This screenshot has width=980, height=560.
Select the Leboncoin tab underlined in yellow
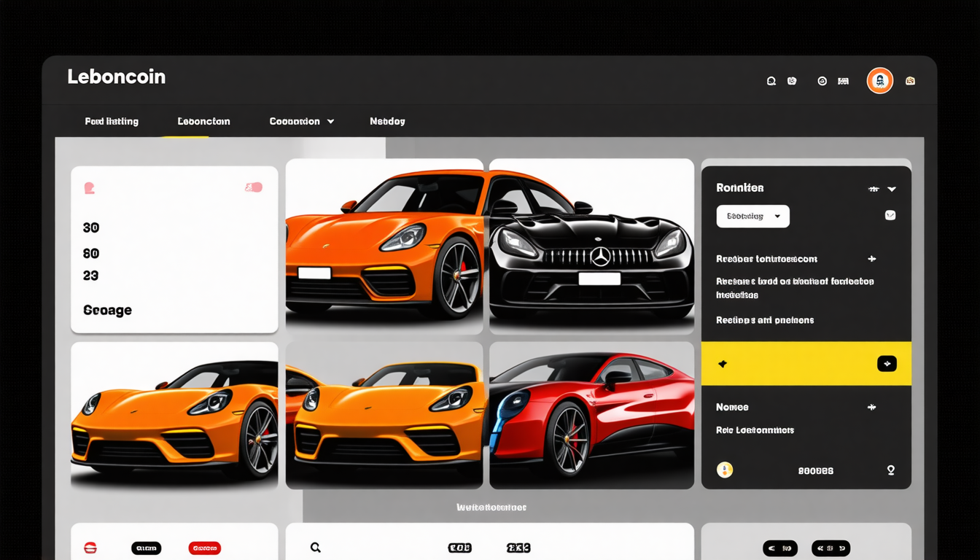(x=204, y=121)
